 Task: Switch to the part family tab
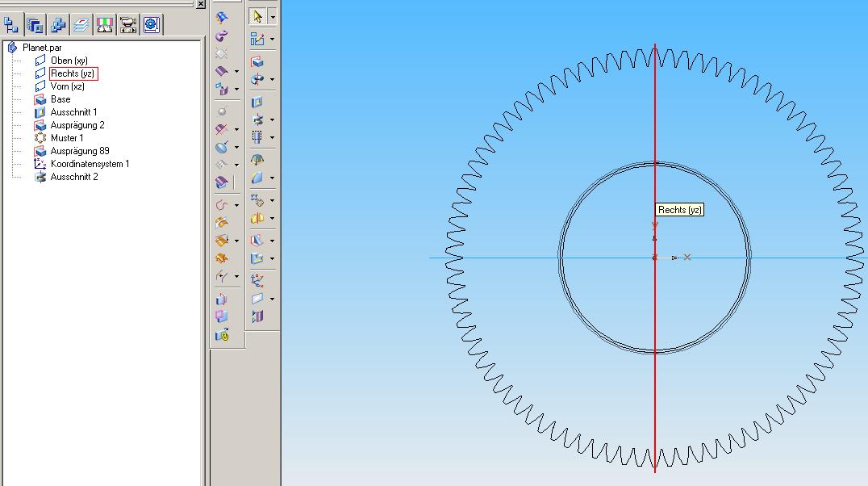coord(57,24)
